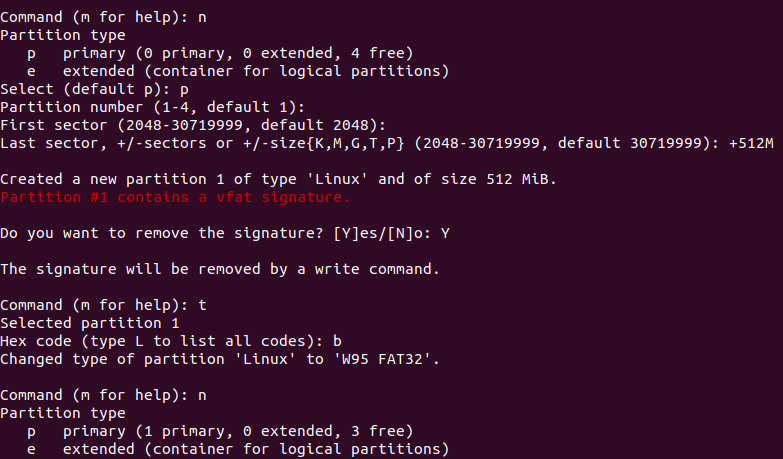Click the 'Hex code (type L to list' line
This screenshot has width=783, height=459.
point(171,341)
